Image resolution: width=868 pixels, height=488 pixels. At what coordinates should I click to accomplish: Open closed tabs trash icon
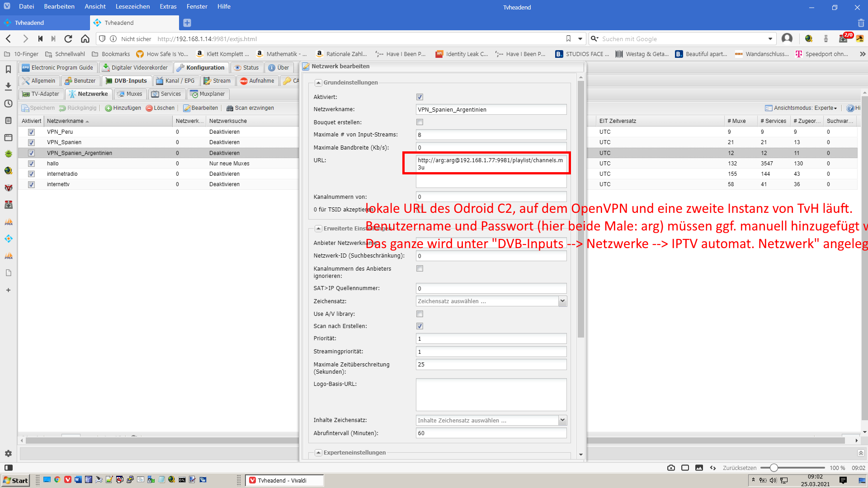coord(861,23)
